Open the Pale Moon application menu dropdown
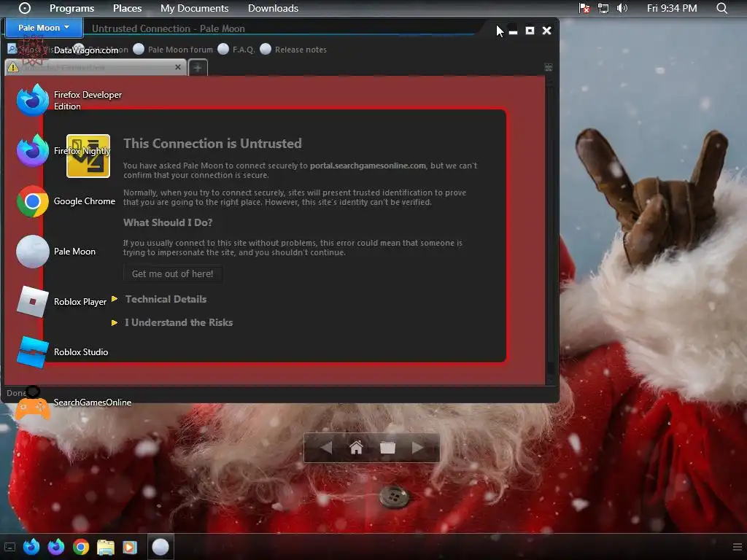Viewport: 747px width, 560px height. click(x=44, y=28)
